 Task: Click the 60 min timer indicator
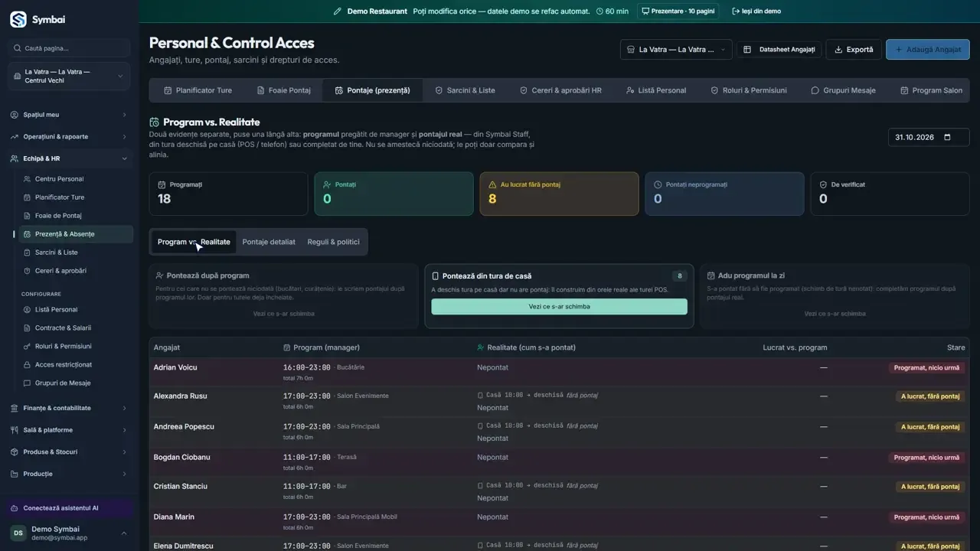pyautogui.click(x=612, y=11)
